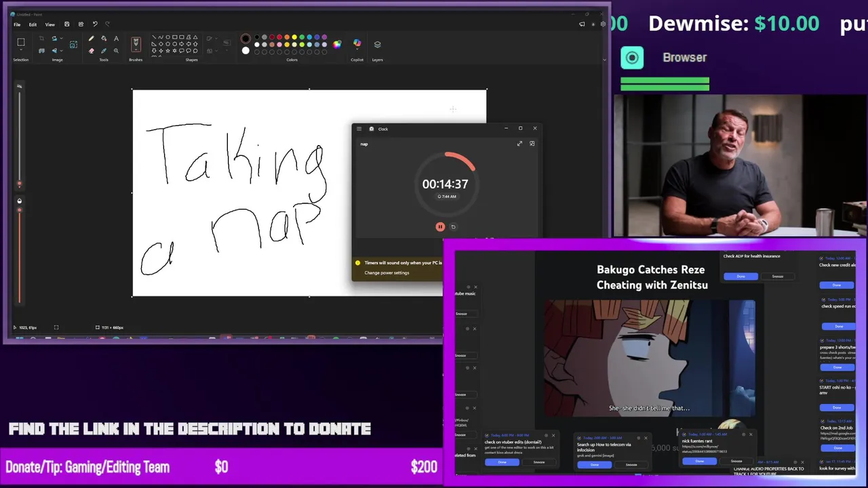Click the keep on top icon on nap timer
The width and height of the screenshot is (868, 488).
(x=532, y=144)
